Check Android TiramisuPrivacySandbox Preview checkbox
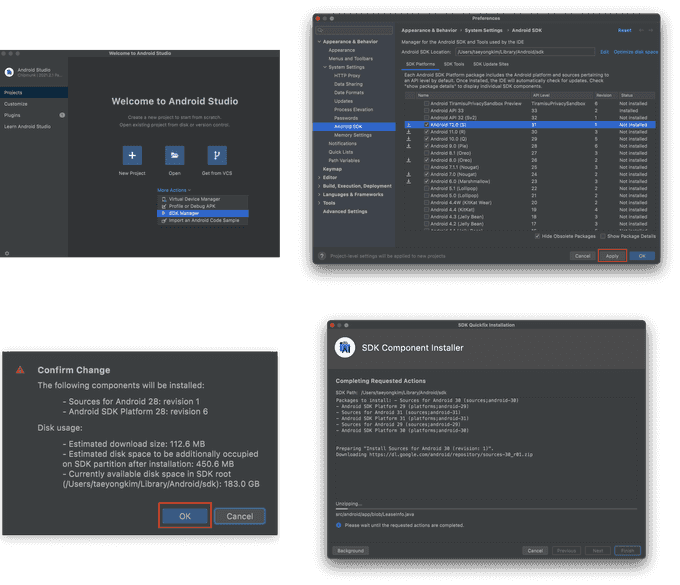 pos(427,104)
